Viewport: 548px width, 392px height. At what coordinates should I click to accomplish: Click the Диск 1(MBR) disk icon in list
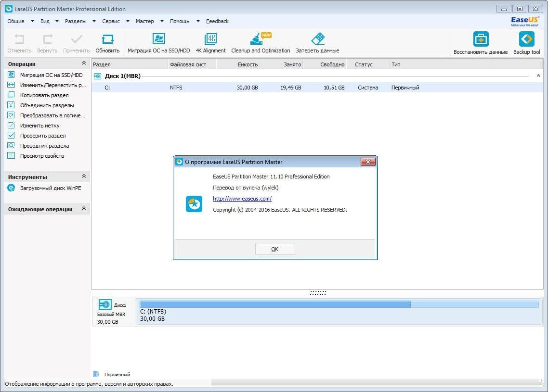(x=97, y=76)
